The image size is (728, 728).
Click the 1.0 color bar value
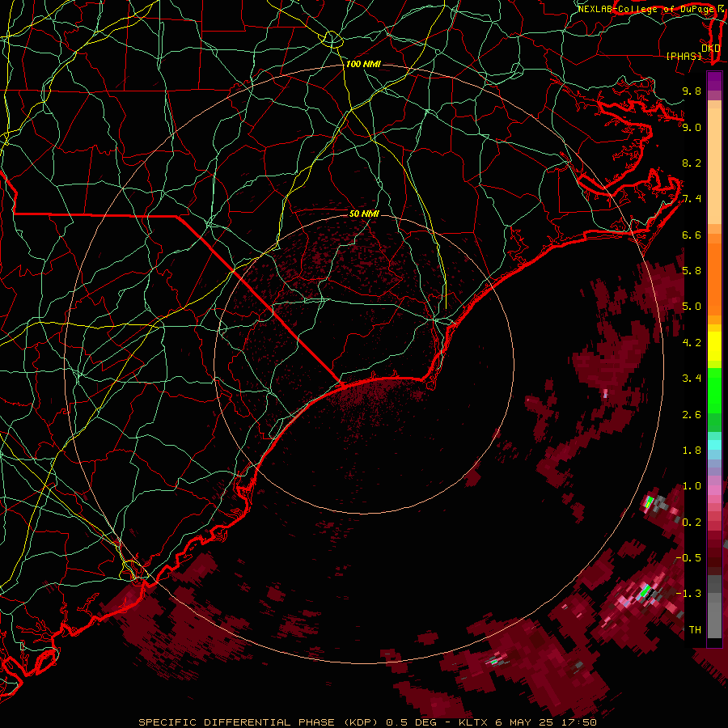tap(692, 486)
